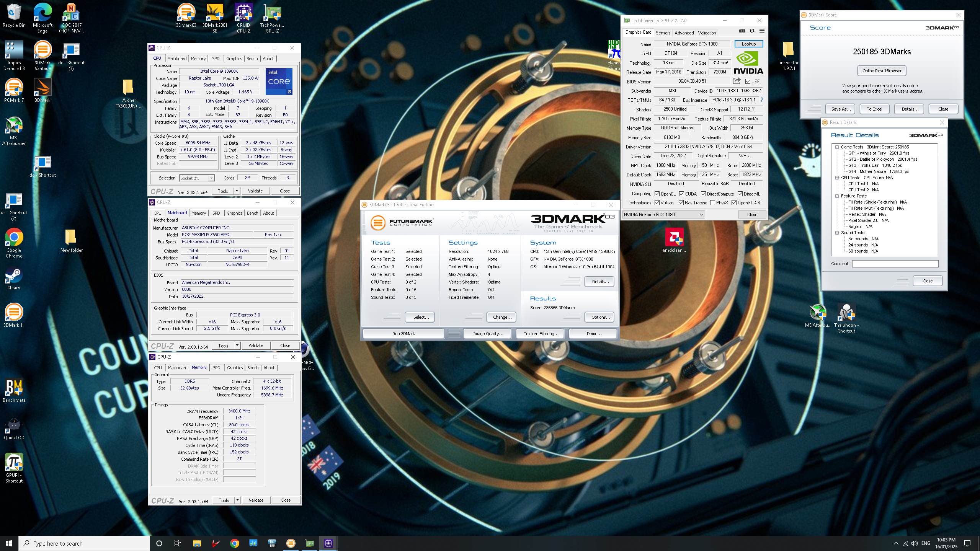
Task: Toggle the DirectML checkbox in GPU-Z
Action: tap(740, 194)
